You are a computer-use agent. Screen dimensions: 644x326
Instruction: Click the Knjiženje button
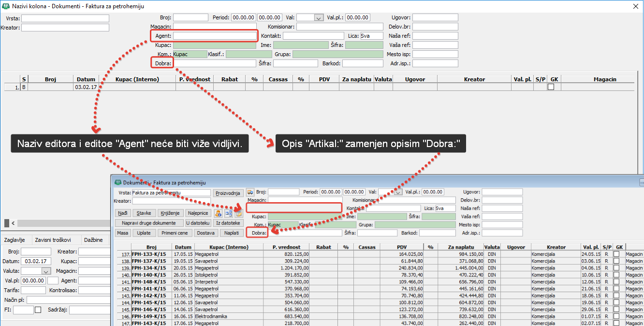[x=170, y=213]
